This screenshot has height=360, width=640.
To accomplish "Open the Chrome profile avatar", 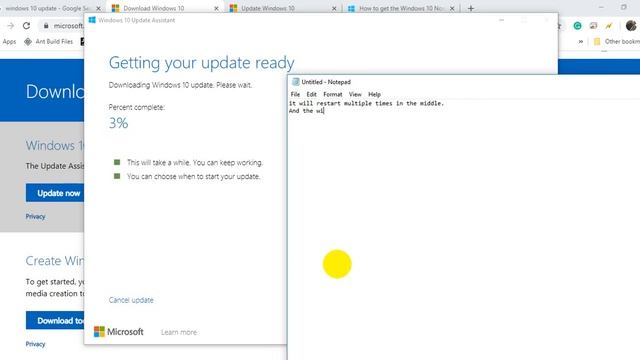I will [x=631, y=26].
